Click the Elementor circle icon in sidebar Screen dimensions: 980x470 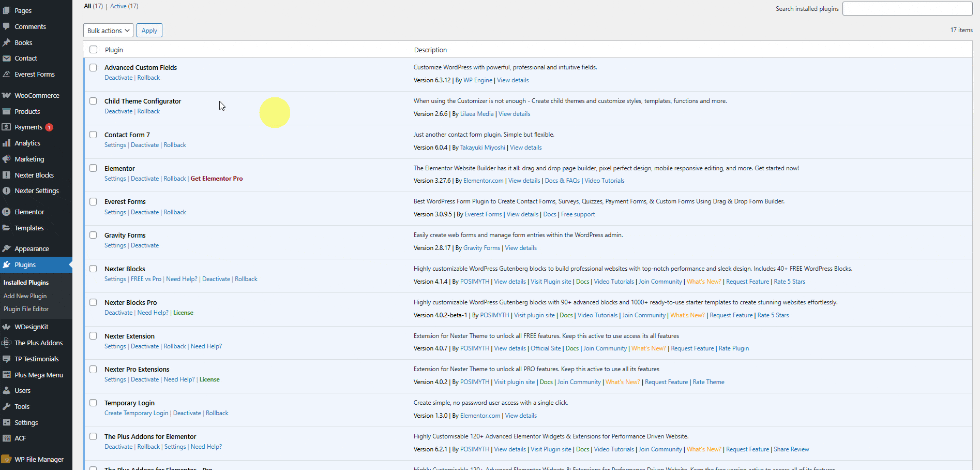point(6,212)
